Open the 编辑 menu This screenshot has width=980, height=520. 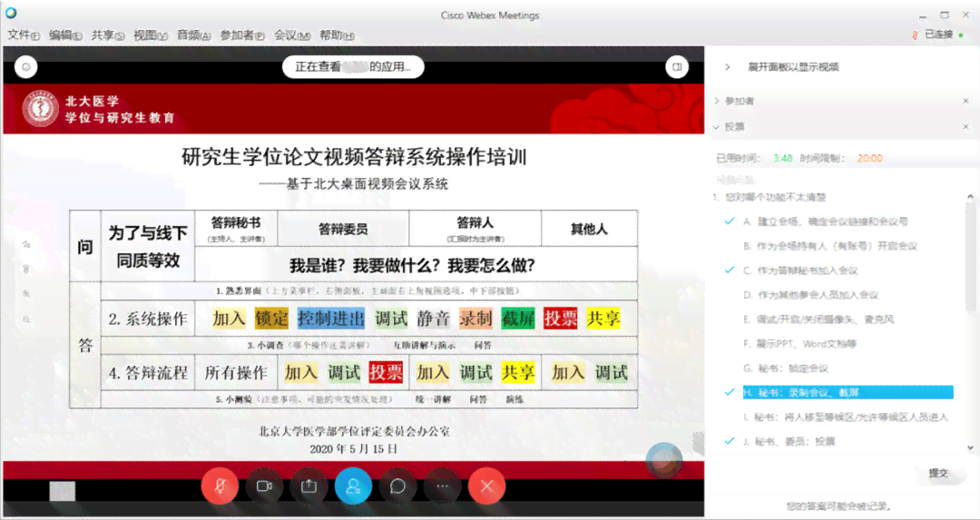pyautogui.click(x=65, y=35)
